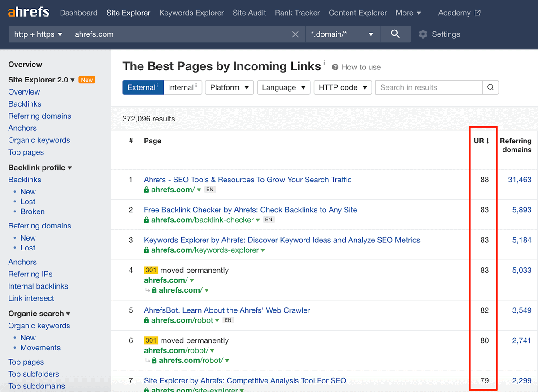Open Content Explorer in the top navigation

pyautogui.click(x=358, y=13)
